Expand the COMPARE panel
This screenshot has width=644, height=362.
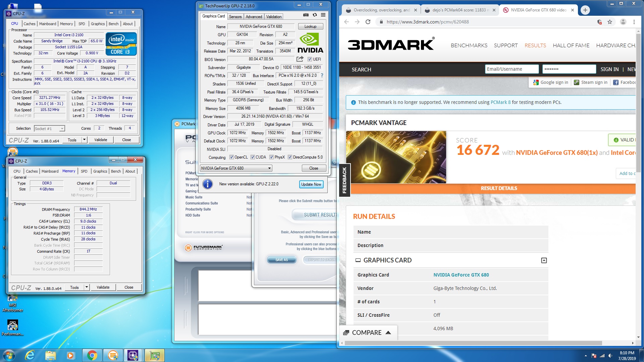[x=368, y=333]
